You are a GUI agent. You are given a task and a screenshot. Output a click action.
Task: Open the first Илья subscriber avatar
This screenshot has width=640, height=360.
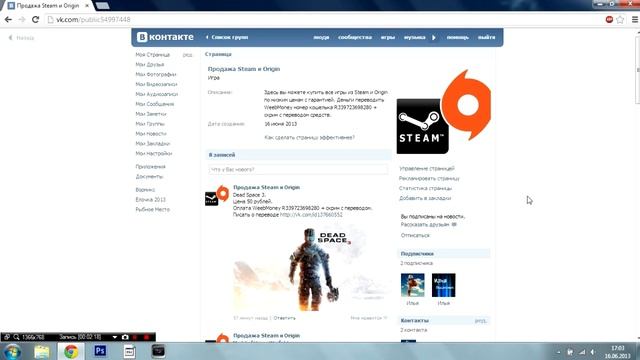pos(413,285)
